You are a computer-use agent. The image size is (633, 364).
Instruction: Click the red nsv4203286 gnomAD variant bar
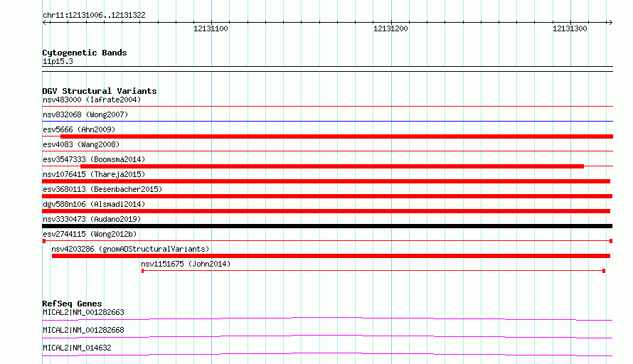point(331,256)
